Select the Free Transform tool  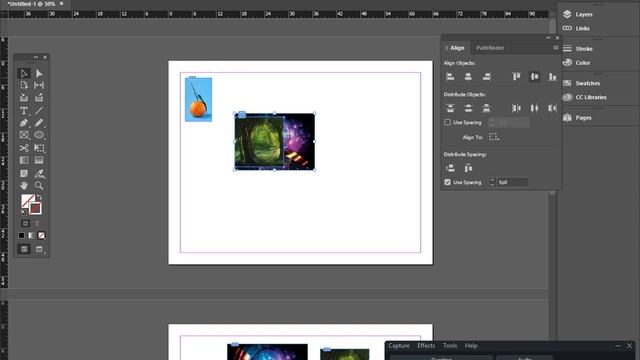[x=39, y=148]
